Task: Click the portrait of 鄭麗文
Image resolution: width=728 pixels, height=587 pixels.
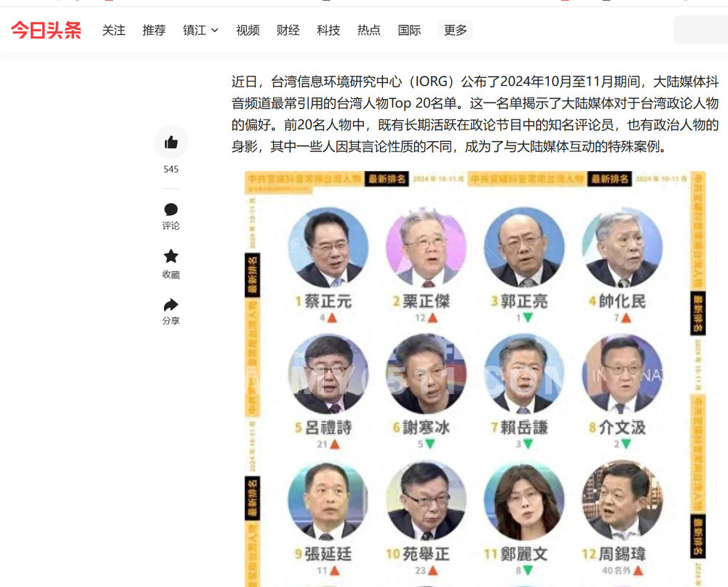Action: point(524,500)
